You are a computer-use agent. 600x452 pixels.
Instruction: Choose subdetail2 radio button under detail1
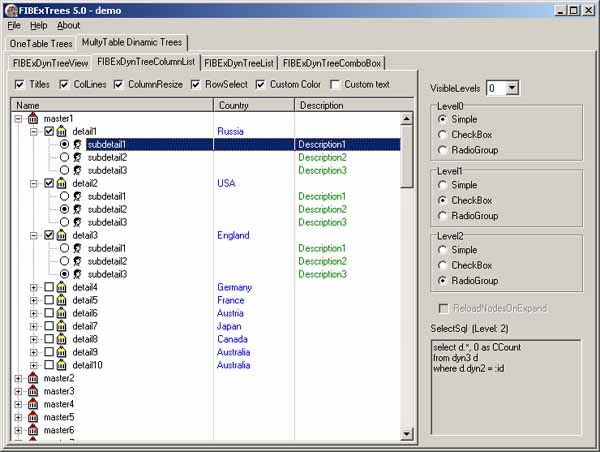click(x=64, y=157)
